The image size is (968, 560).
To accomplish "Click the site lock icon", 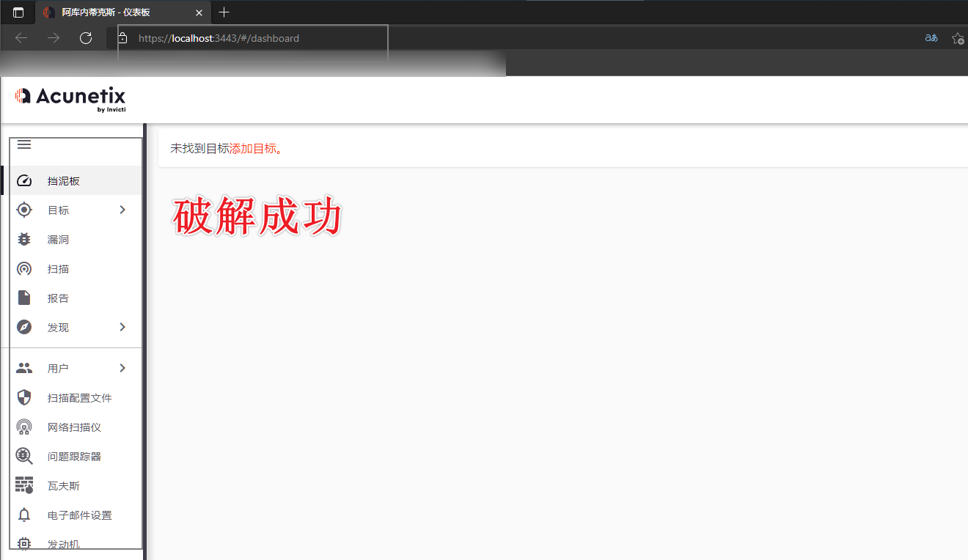I will [123, 38].
